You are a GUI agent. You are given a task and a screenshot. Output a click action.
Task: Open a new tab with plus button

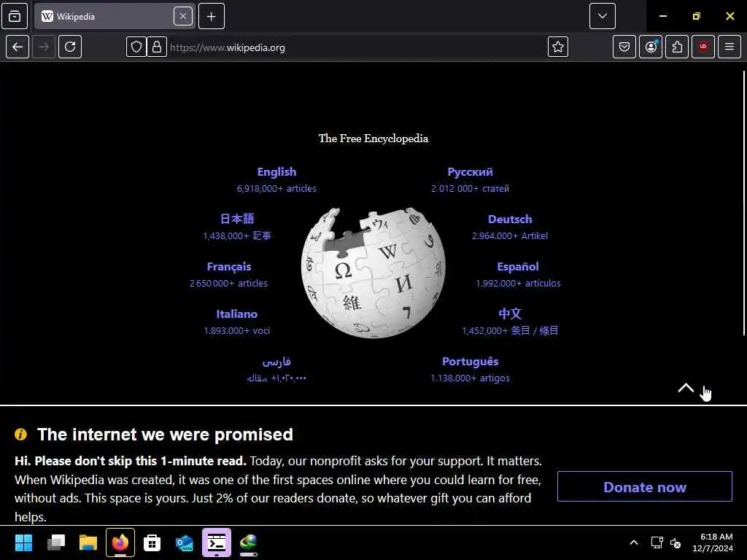(x=212, y=16)
